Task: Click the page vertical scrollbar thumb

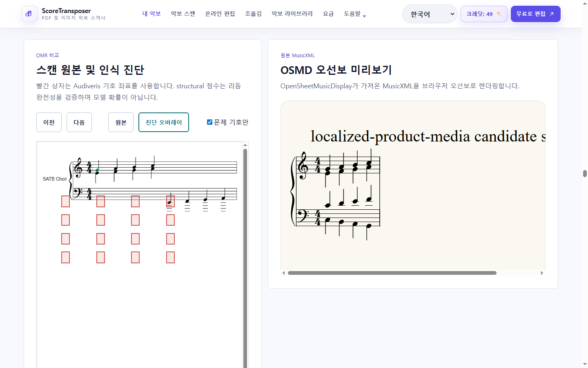Action: pyautogui.click(x=585, y=173)
